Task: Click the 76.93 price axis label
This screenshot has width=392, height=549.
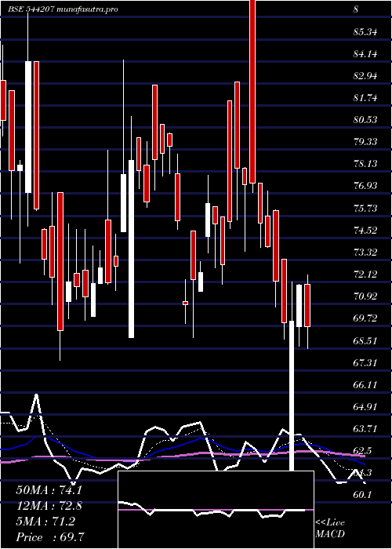Action: (x=365, y=186)
